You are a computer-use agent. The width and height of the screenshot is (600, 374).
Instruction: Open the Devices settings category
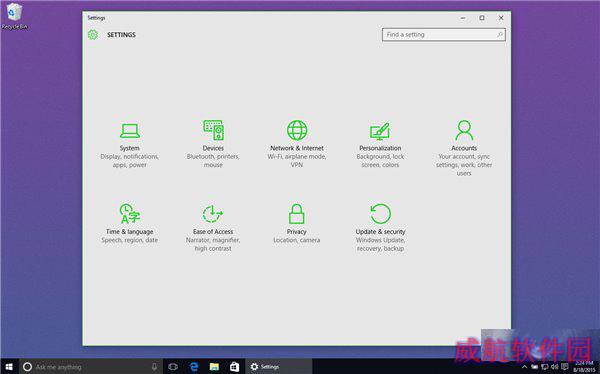pos(213,144)
